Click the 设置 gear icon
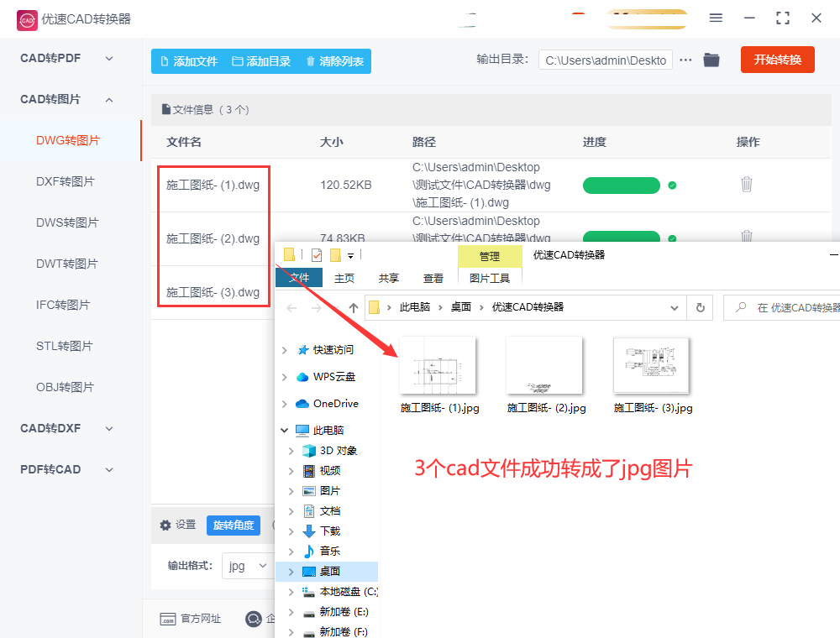The height and width of the screenshot is (638, 840). point(165,525)
